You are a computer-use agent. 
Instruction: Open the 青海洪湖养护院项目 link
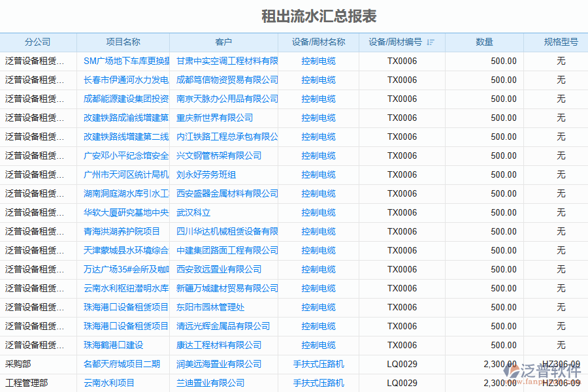click(x=122, y=232)
